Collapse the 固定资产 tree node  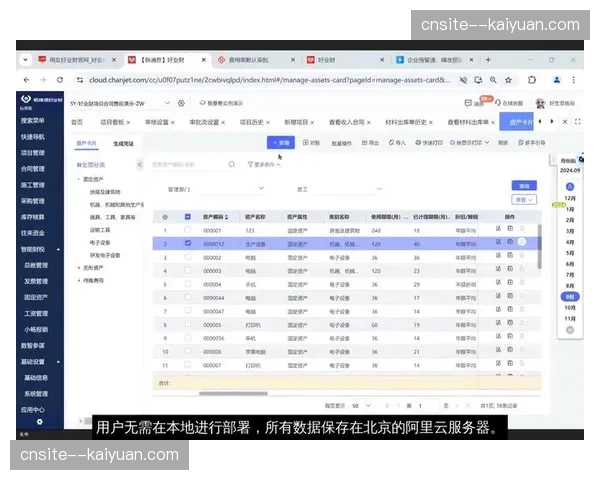[x=79, y=179]
